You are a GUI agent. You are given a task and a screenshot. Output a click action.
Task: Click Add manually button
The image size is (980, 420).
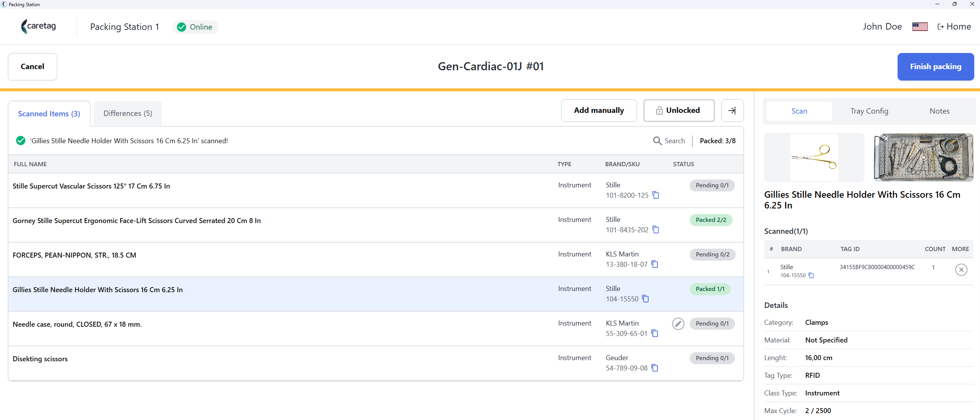(x=599, y=111)
